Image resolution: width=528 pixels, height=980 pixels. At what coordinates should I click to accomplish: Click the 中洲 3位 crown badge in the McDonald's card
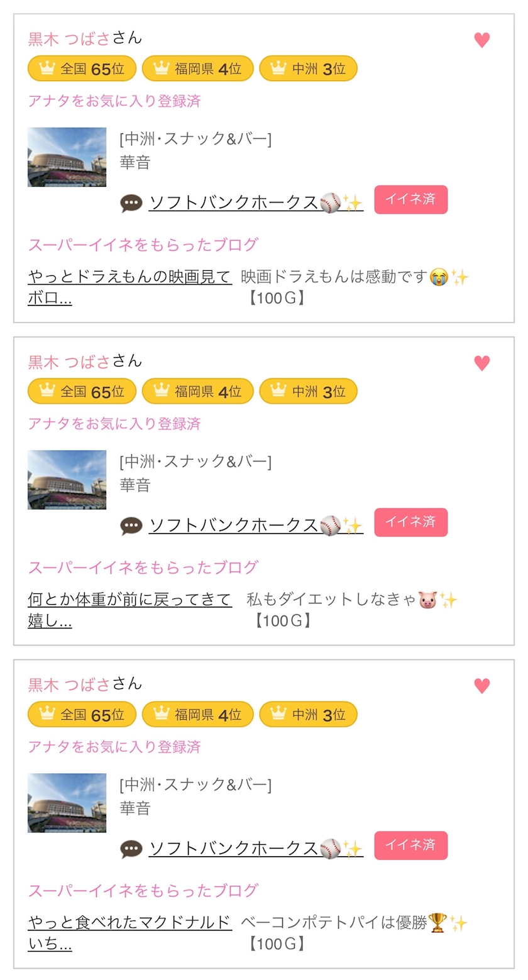click(x=308, y=714)
